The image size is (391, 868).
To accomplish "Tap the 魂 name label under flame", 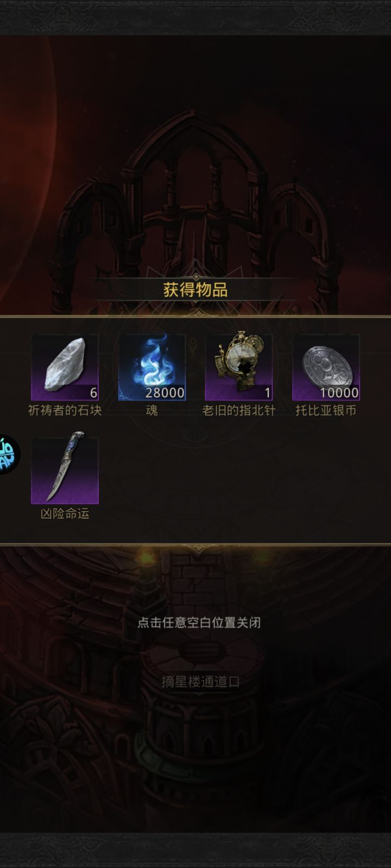I will (x=152, y=411).
